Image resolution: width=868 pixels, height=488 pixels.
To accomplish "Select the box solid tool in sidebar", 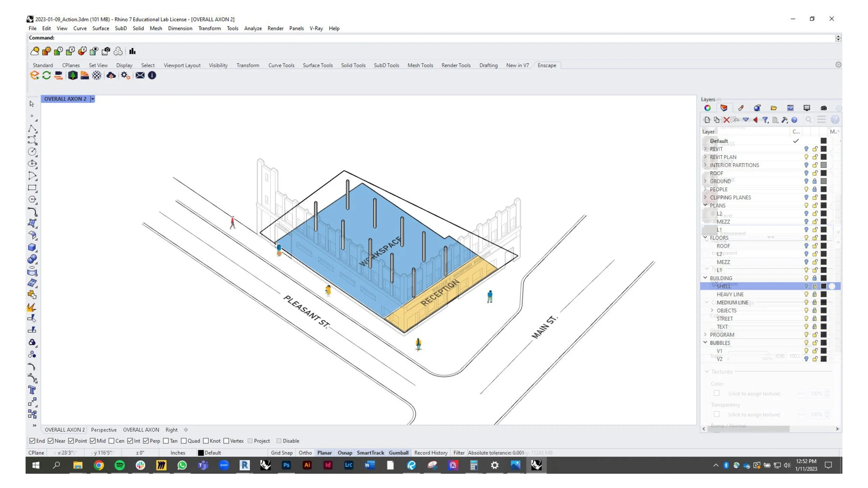I will click(32, 247).
